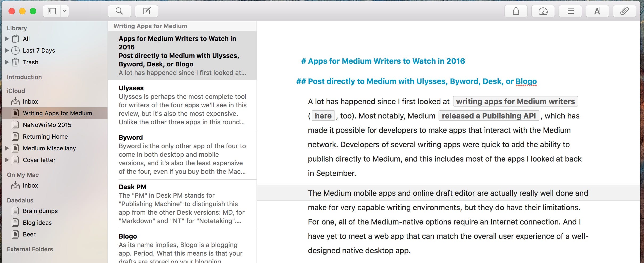The width and height of the screenshot is (644, 263).
Task: Open 'released a Publishing API' link
Action: point(489,116)
